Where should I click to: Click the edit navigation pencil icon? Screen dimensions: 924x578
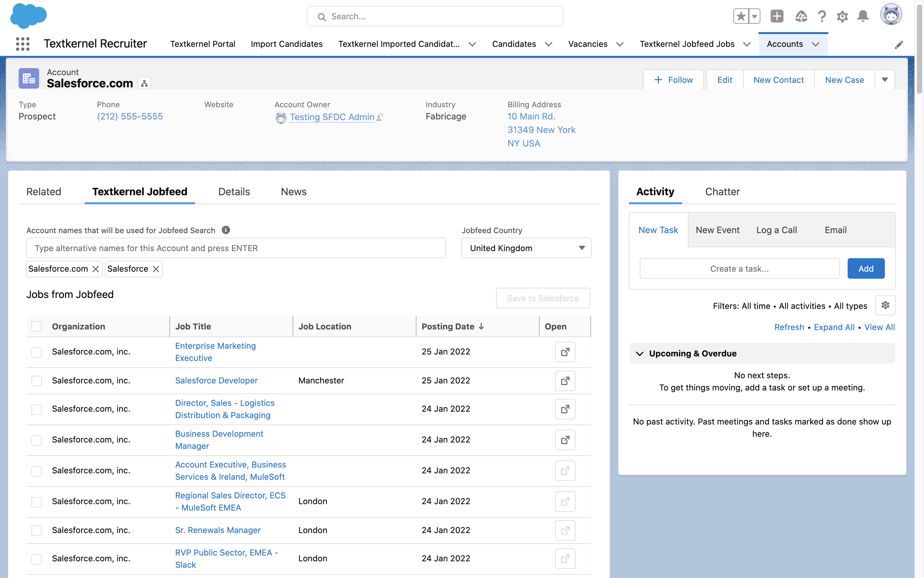[899, 45]
